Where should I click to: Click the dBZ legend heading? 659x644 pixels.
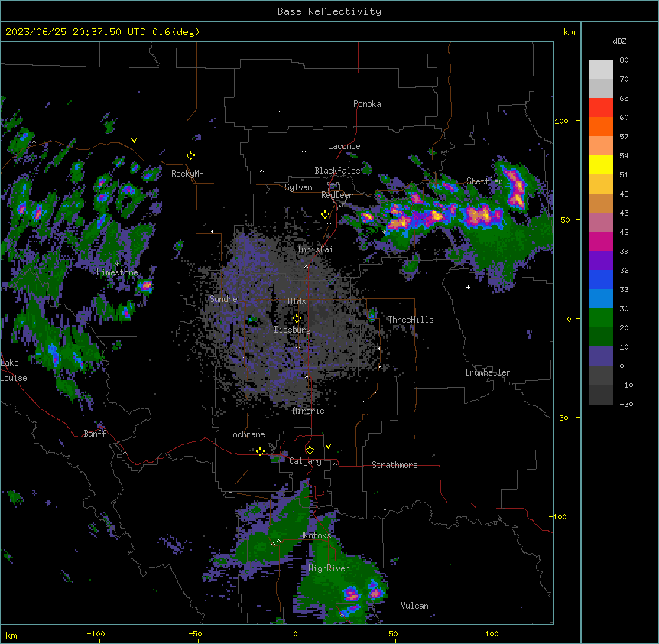(619, 41)
